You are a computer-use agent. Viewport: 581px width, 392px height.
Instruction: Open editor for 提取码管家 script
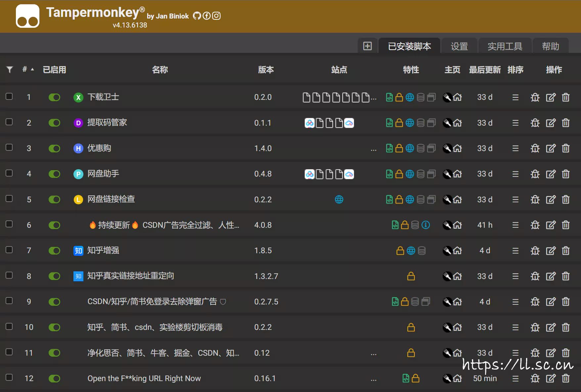pyautogui.click(x=551, y=123)
